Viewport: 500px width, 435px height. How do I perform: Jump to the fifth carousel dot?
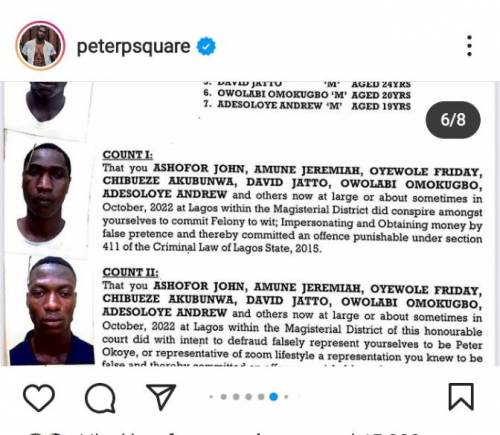261,397
